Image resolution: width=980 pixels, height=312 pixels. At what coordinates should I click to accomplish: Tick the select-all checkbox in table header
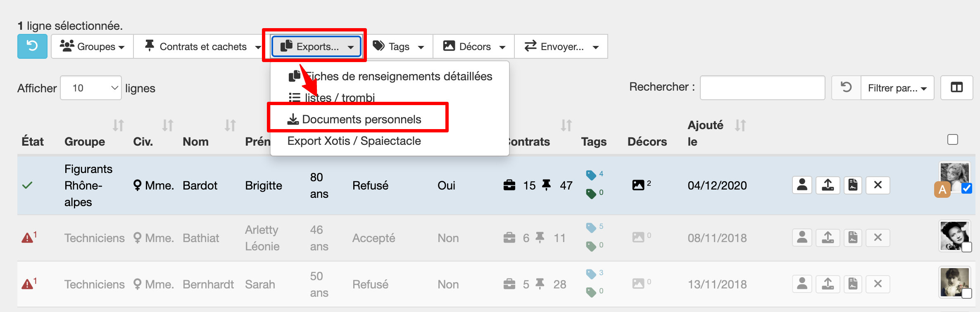pos(952,139)
